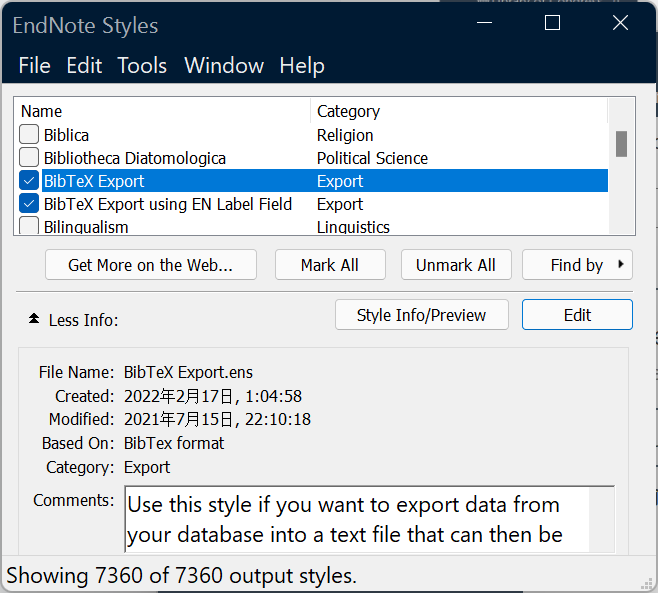Click the Linguistics category cell
Image resolution: width=658 pixels, height=593 pixels.
coord(353,227)
